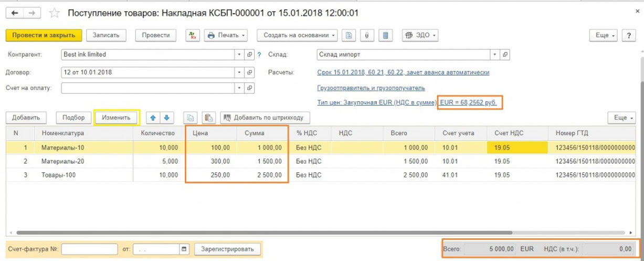Open the help question mark button
Screen dimensions: 644x261
tap(628, 35)
